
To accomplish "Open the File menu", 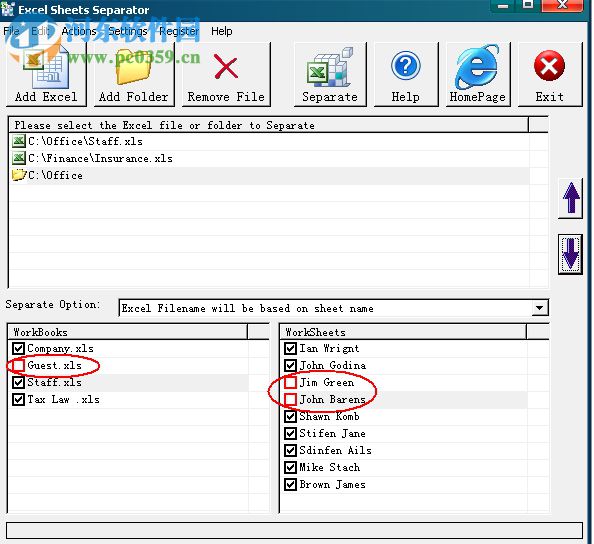I will [11, 31].
